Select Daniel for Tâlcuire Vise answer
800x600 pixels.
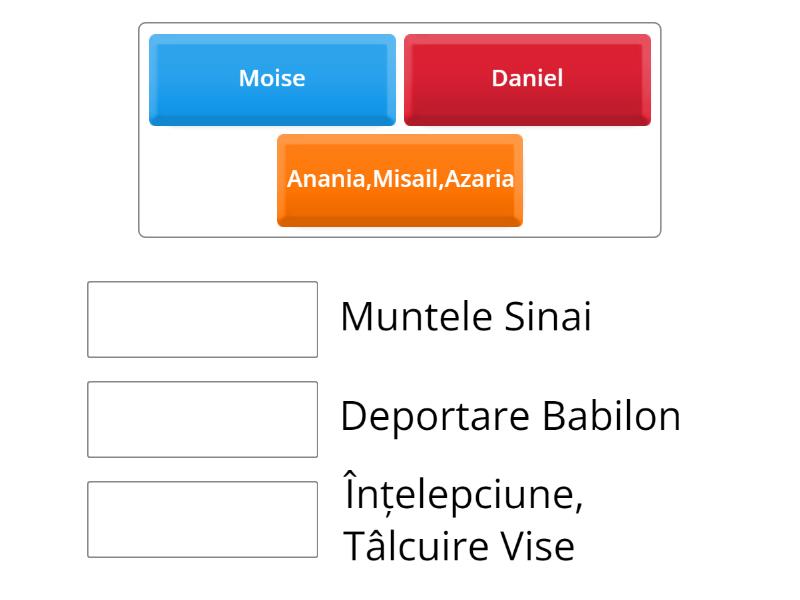(527, 79)
